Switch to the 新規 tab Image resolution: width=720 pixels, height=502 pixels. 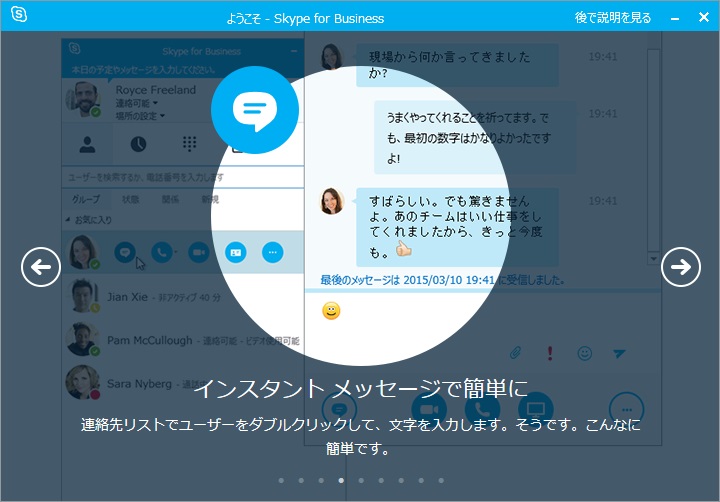pyautogui.click(x=210, y=199)
